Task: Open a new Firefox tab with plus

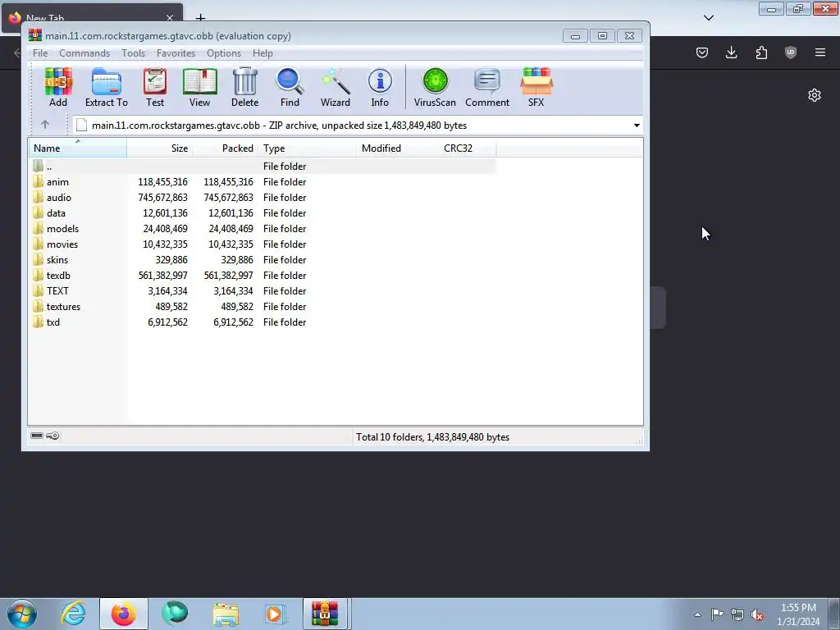Action: [200, 18]
